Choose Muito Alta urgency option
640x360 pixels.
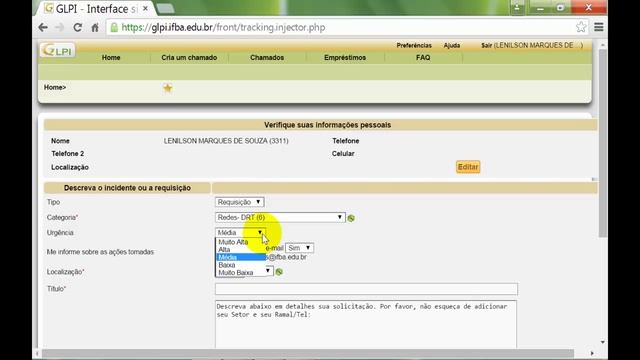233,242
